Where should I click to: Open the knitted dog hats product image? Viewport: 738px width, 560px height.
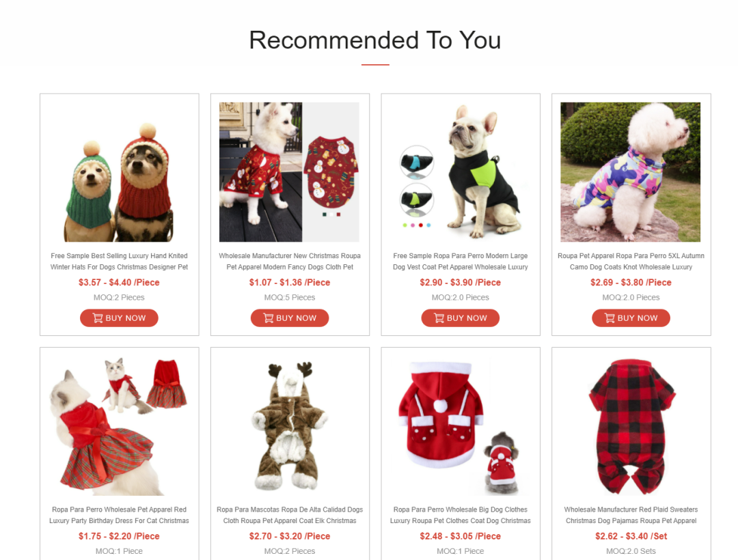tap(119, 172)
